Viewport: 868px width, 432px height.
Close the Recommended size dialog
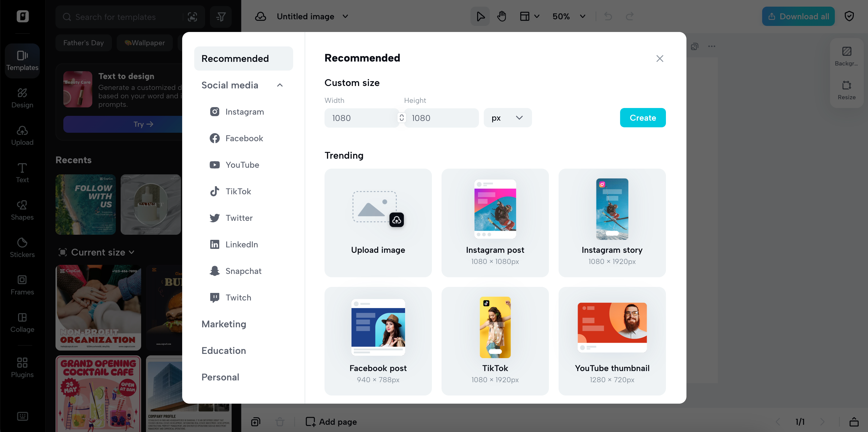click(x=659, y=58)
